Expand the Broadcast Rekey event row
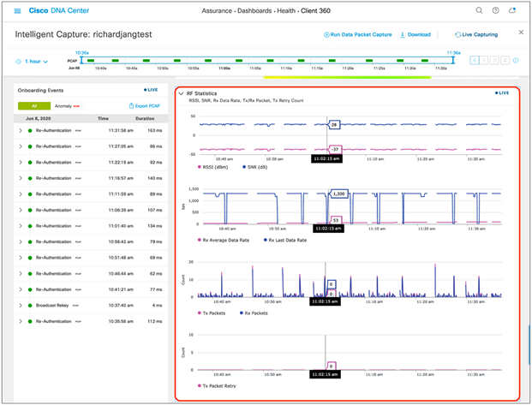The image size is (532, 405). click(21, 306)
